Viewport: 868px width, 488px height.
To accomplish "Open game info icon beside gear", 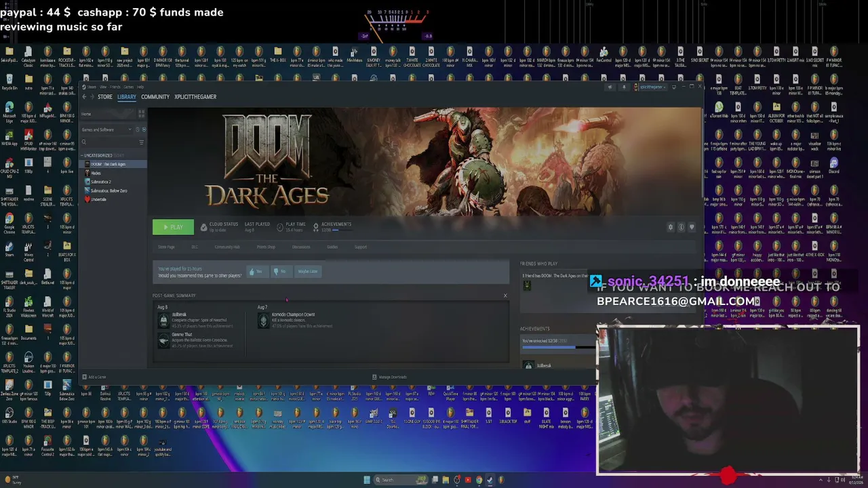I will 681,227.
